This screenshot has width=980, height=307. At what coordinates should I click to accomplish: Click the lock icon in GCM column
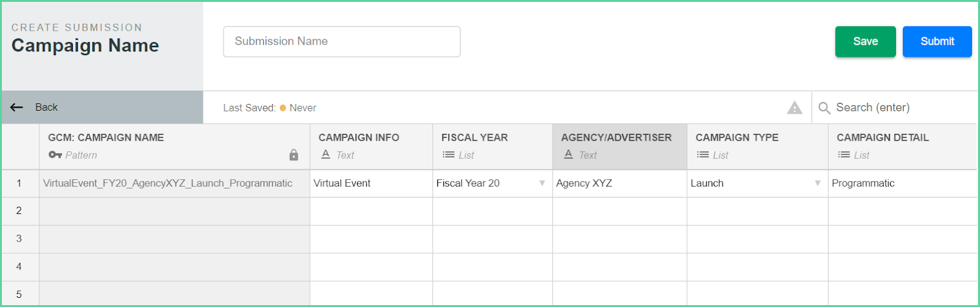(294, 155)
